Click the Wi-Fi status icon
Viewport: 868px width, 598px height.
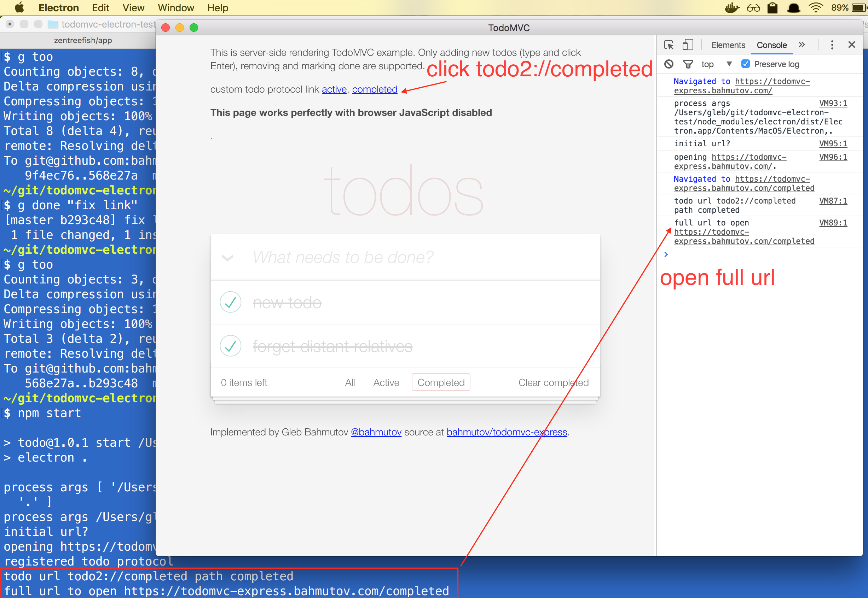click(x=815, y=8)
